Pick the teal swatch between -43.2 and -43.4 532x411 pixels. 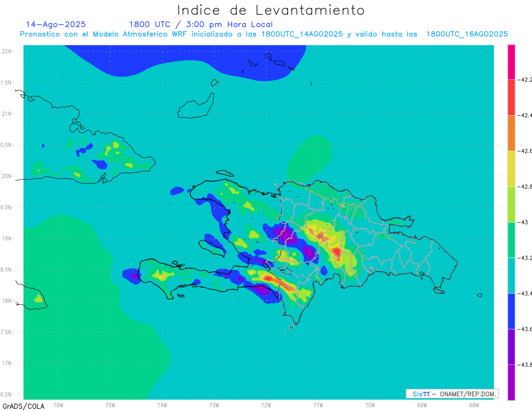tap(511, 275)
